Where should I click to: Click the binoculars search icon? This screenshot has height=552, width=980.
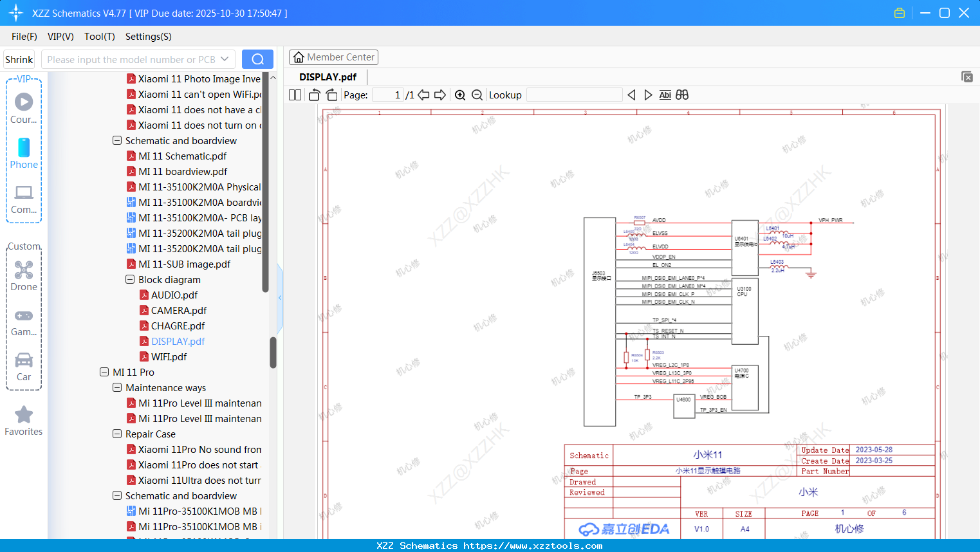click(682, 95)
